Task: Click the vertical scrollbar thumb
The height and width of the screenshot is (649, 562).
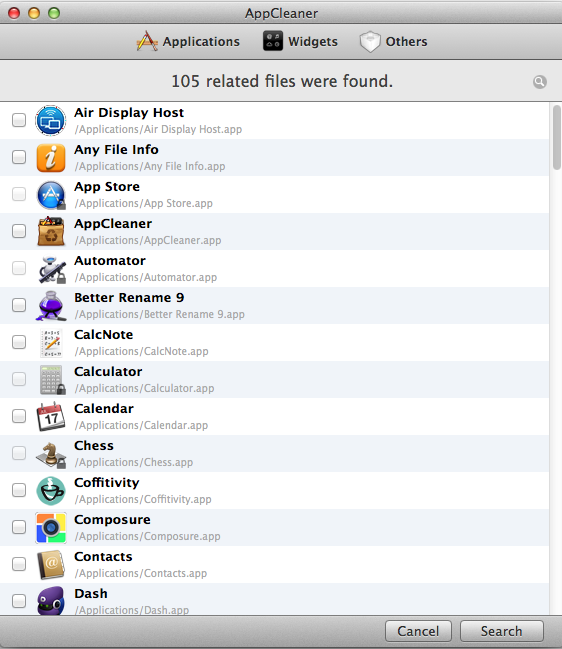Action: click(x=557, y=137)
